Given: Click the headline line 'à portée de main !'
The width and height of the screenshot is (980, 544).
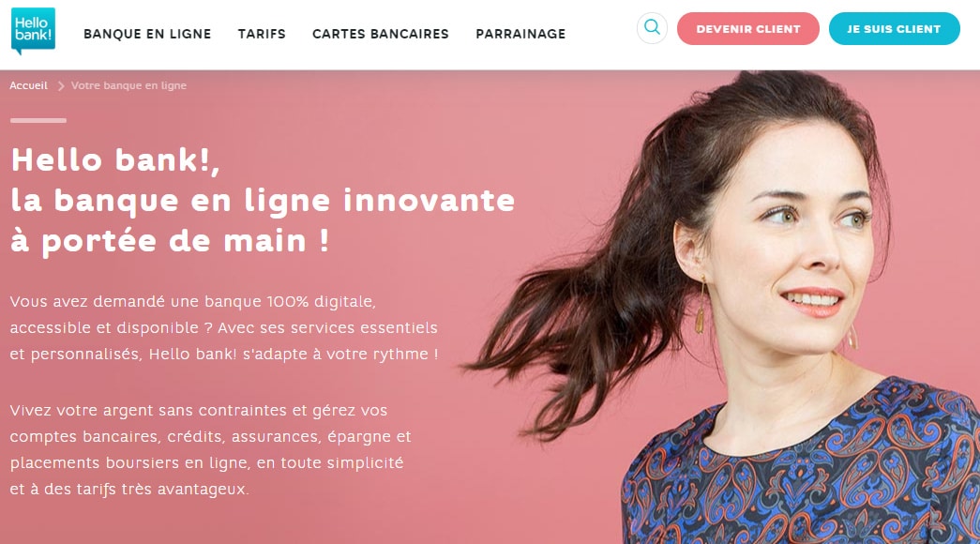Looking at the screenshot, I should (x=170, y=241).
